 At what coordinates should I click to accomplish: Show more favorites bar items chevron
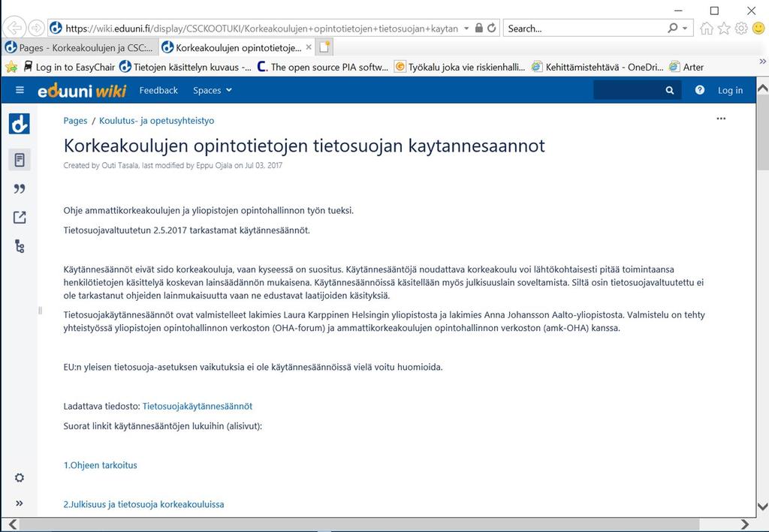click(x=762, y=62)
